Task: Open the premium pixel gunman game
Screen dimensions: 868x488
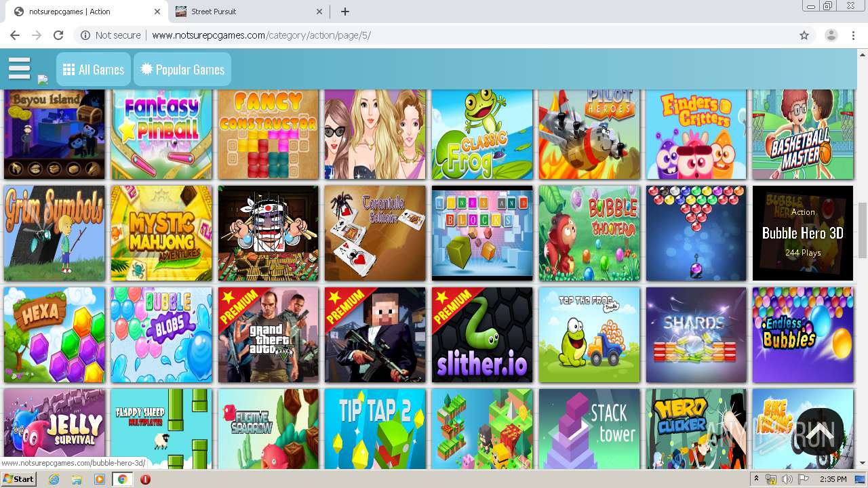Action: coord(375,335)
